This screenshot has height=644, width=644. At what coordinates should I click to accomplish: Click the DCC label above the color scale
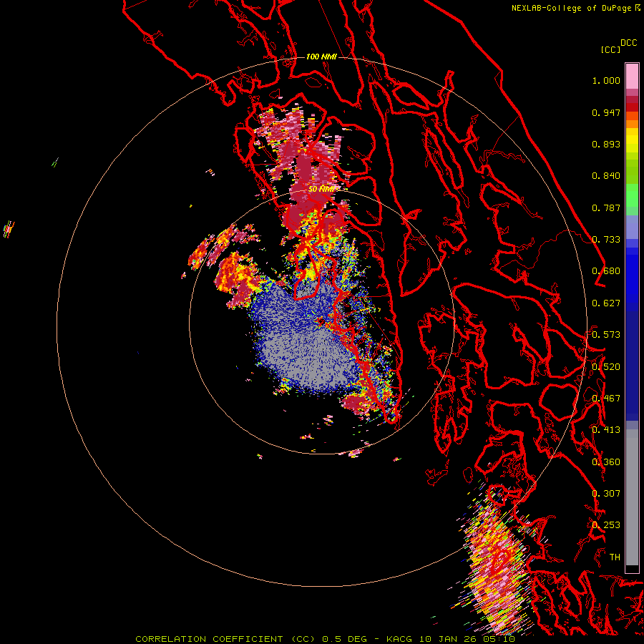628,43
